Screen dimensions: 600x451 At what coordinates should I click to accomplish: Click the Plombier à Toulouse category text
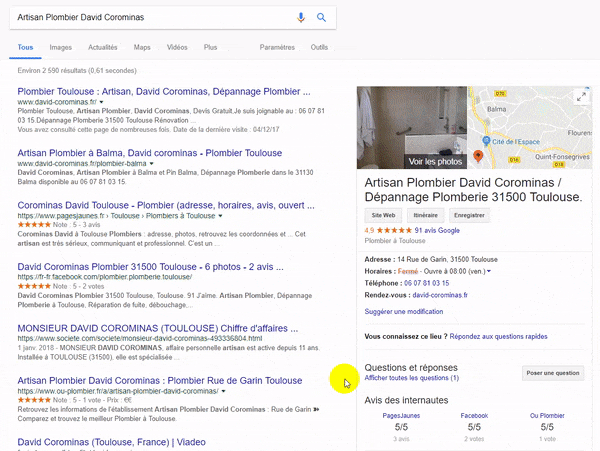[395, 241]
